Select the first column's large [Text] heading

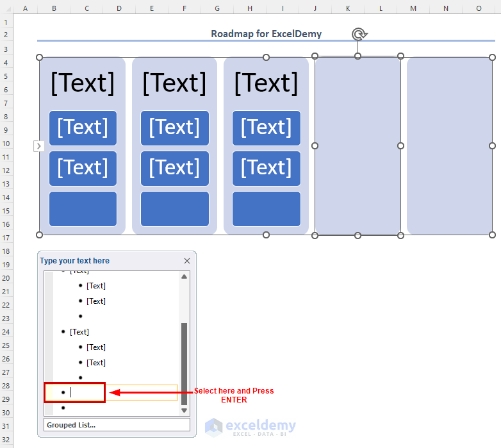pyautogui.click(x=83, y=83)
